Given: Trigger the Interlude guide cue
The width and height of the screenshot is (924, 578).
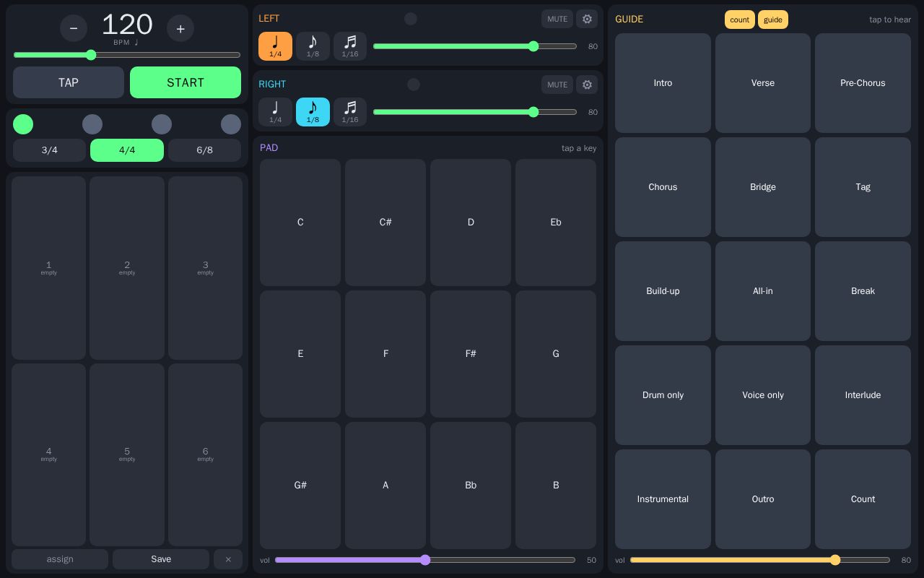Looking at the screenshot, I should point(863,395).
